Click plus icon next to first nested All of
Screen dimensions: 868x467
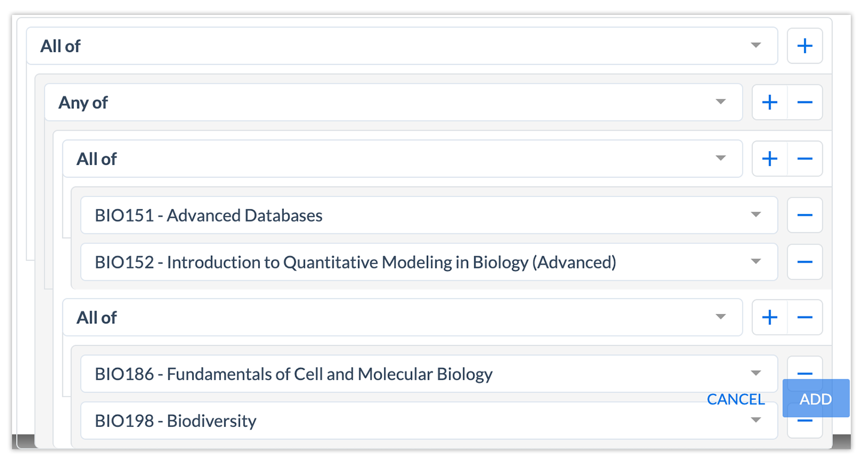[770, 159]
